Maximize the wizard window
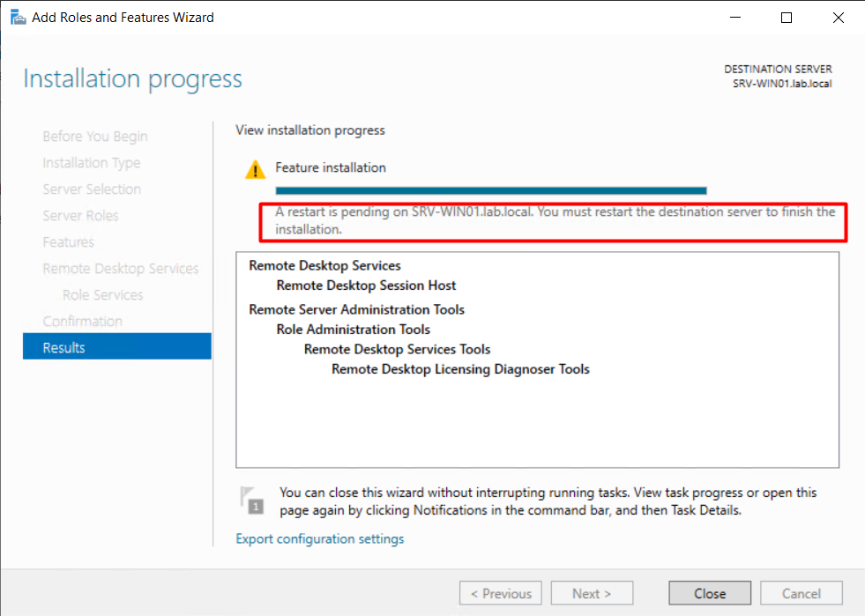 point(787,18)
